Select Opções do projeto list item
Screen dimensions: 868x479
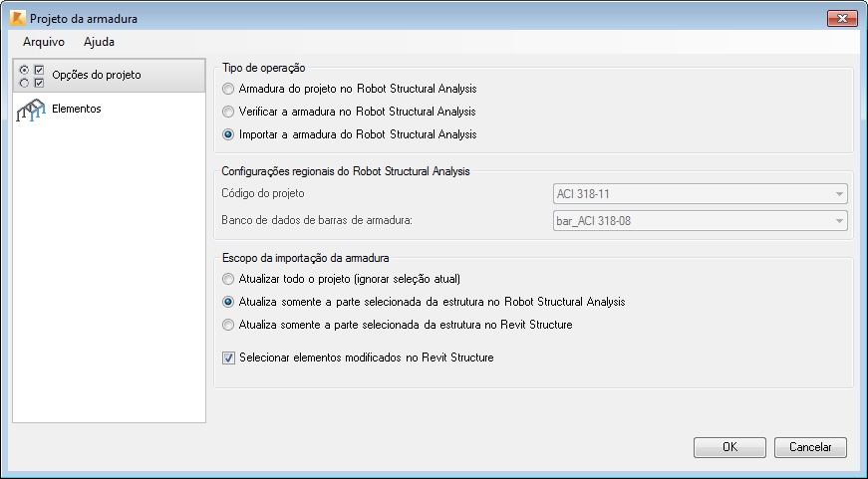109,76
